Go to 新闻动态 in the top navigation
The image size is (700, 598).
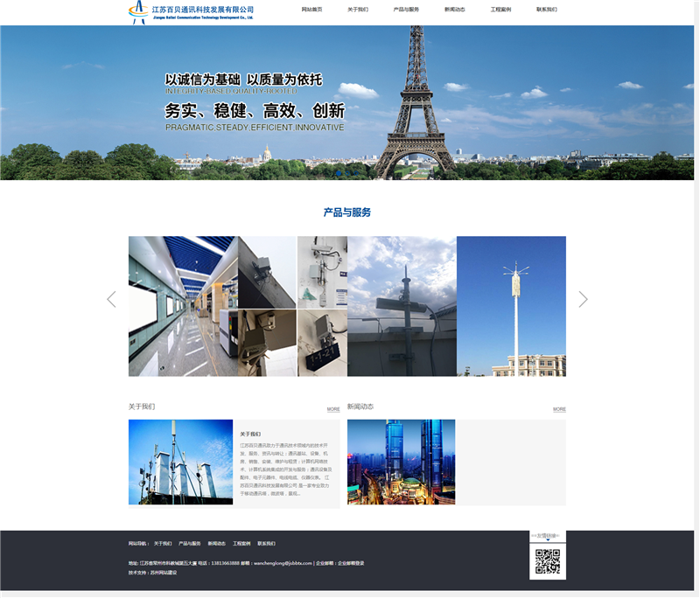click(455, 10)
